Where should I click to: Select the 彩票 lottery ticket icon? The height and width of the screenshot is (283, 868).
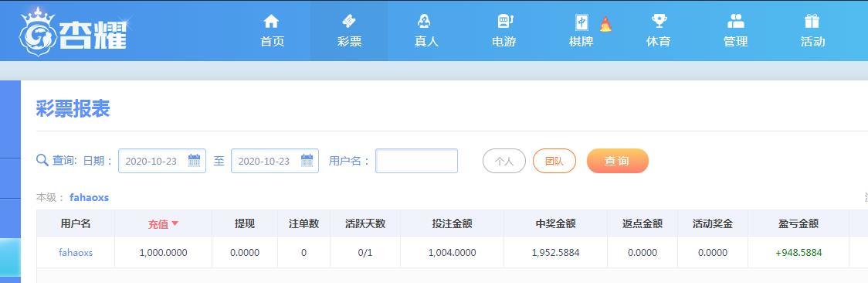349,22
